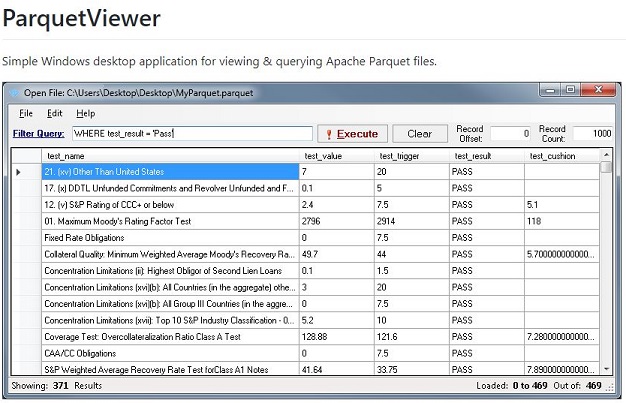Image resolution: width=626 pixels, height=403 pixels.
Task: Click the grid scrollbar down arrow
Action: [606, 369]
